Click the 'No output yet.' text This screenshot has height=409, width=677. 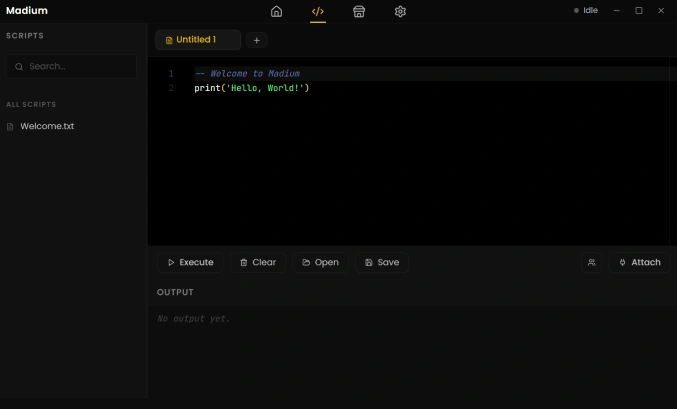[193, 319]
